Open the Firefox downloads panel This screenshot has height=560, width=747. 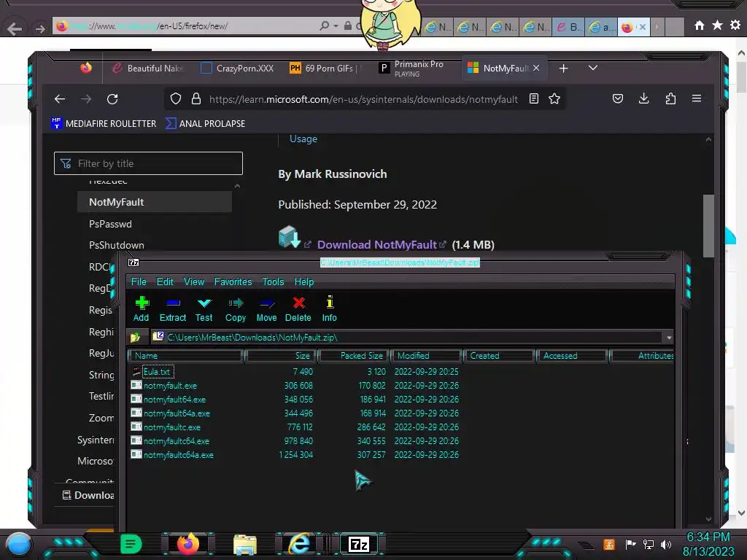point(643,98)
